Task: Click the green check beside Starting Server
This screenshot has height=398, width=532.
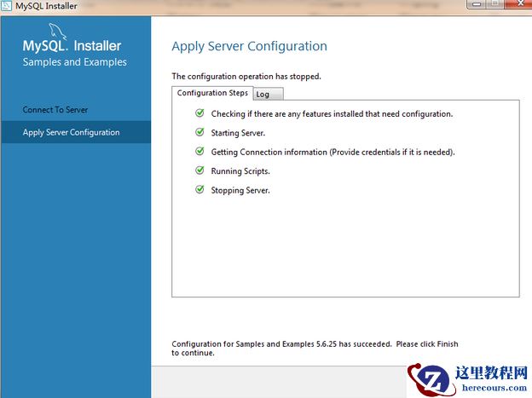Action: pos(199,131)
